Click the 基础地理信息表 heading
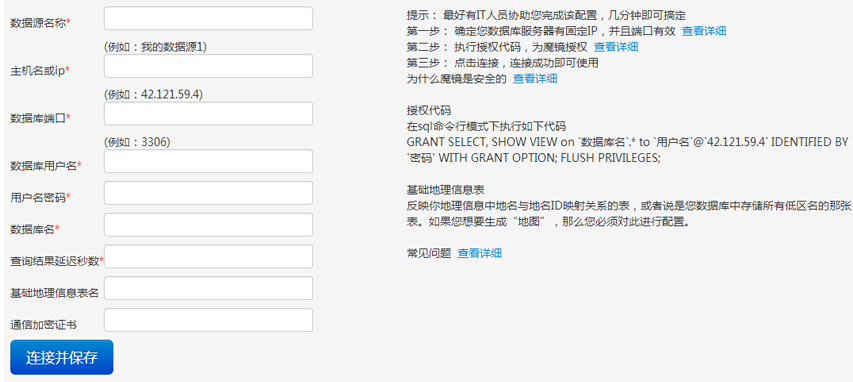 tap(445, 190)
